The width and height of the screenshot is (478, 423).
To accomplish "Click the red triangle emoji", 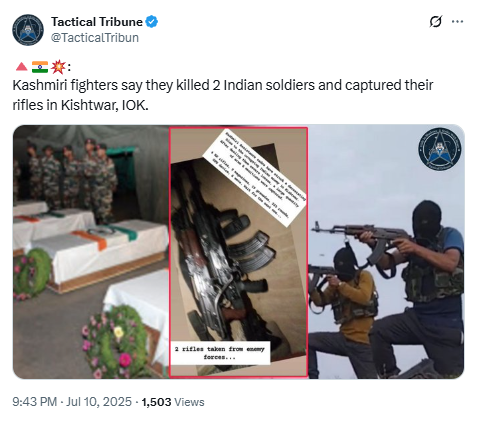I will (x=22, y=67).
